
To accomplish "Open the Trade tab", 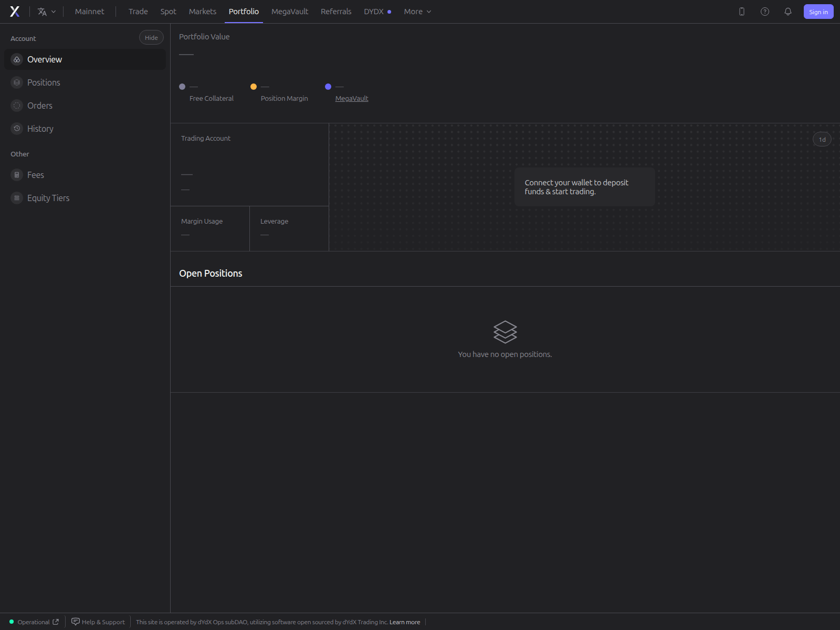I will click(x=138, y=12).
